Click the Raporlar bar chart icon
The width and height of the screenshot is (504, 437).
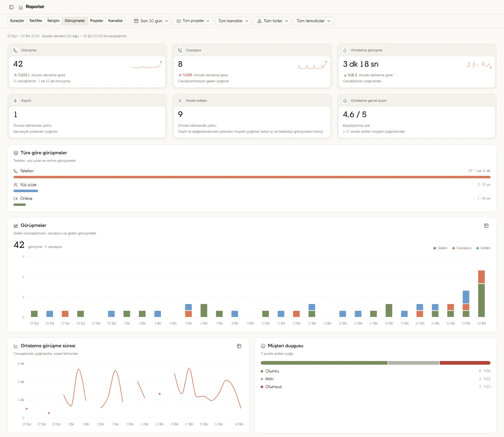click(21, 7)
